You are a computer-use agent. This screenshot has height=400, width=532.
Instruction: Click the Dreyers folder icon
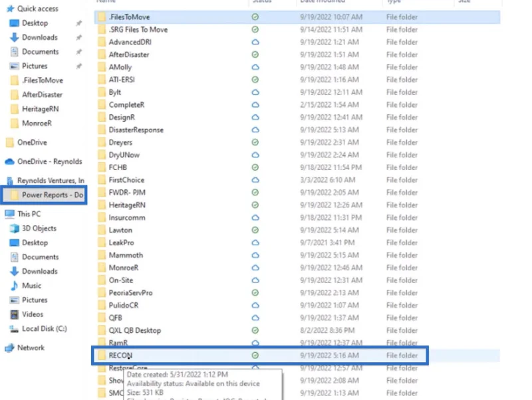(x=102, y=142)
